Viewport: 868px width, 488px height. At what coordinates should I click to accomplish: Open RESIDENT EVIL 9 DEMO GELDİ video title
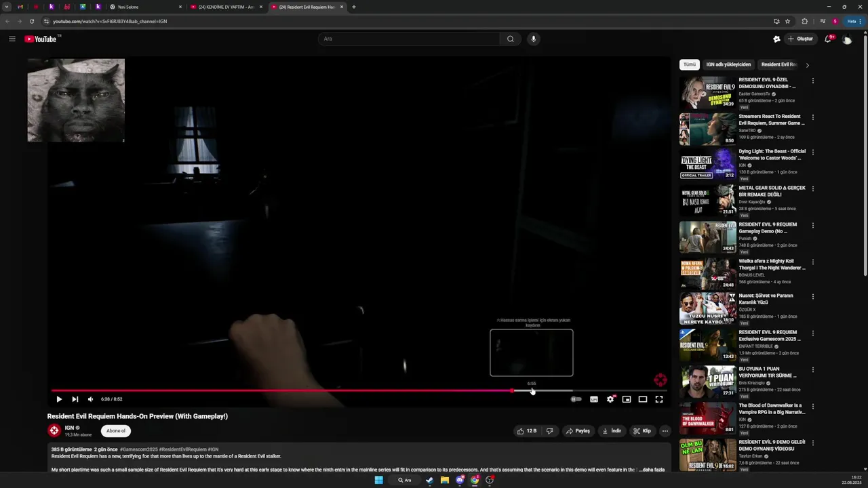(x=772, y=445)
